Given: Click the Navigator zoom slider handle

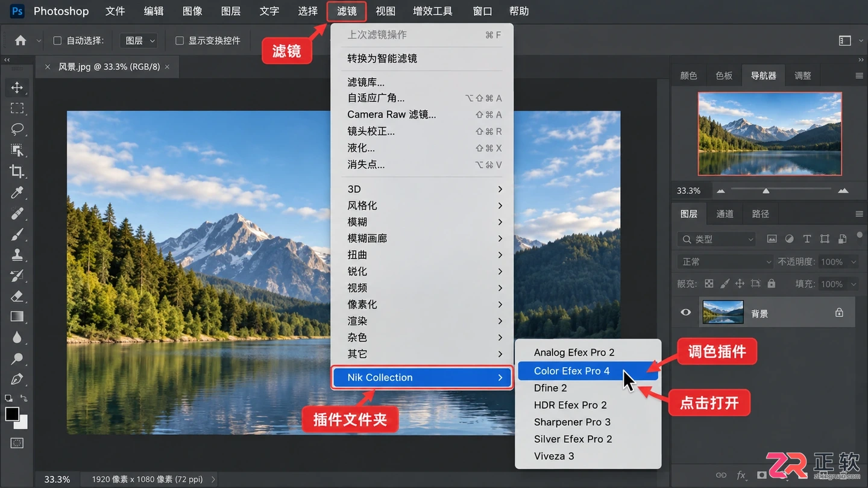Looking at the screenshot, I should pos(766,191).
